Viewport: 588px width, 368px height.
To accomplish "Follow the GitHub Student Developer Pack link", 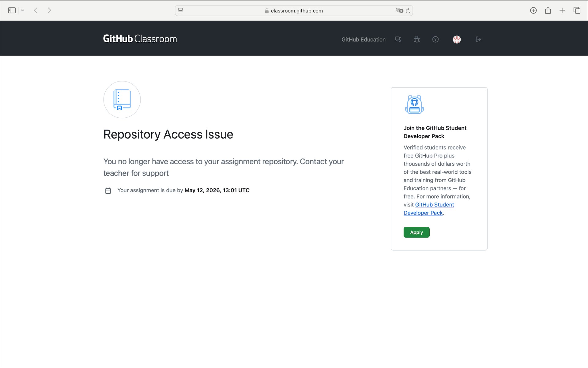I will (434, 205).
